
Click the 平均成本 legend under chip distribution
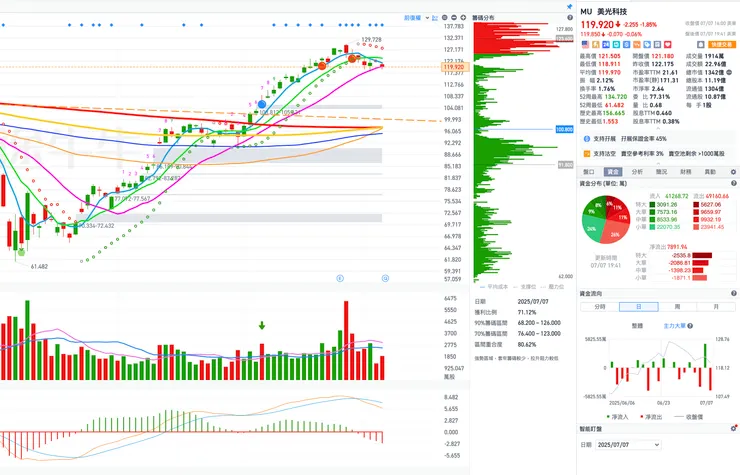(494, 287)
